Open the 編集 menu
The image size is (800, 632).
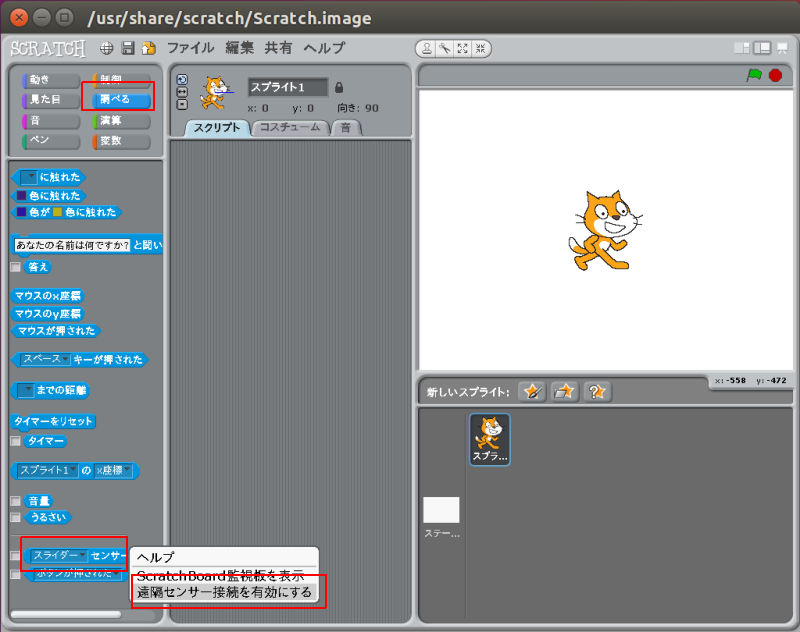239,48
